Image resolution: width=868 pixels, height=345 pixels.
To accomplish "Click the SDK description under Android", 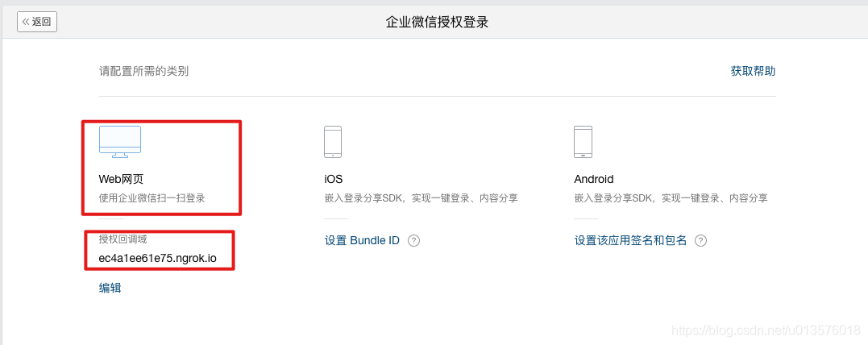I will click(671, 197).
